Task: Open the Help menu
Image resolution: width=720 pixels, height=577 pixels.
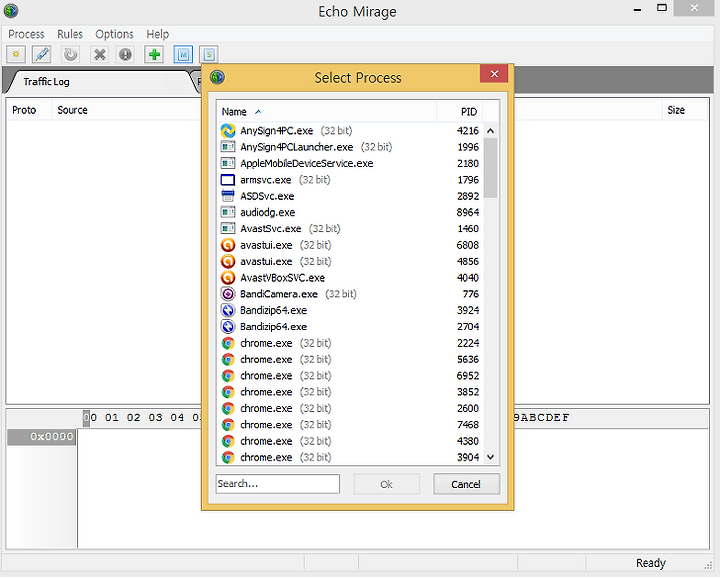Action: pos(158,34)
